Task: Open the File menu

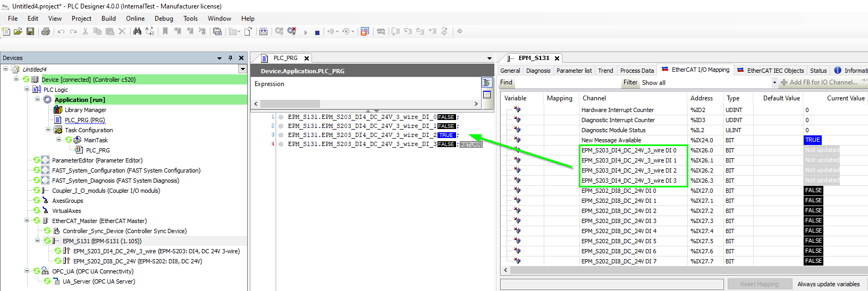Action: 13,18
